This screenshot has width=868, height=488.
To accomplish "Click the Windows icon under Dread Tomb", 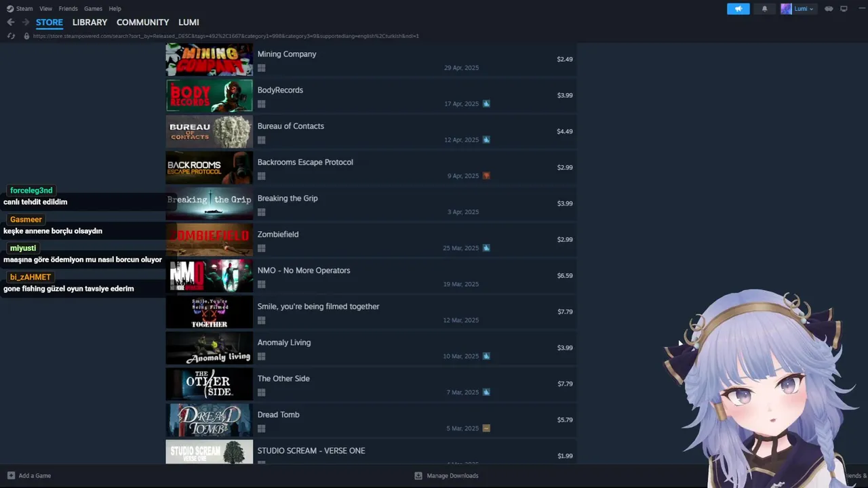I will 261,428.
